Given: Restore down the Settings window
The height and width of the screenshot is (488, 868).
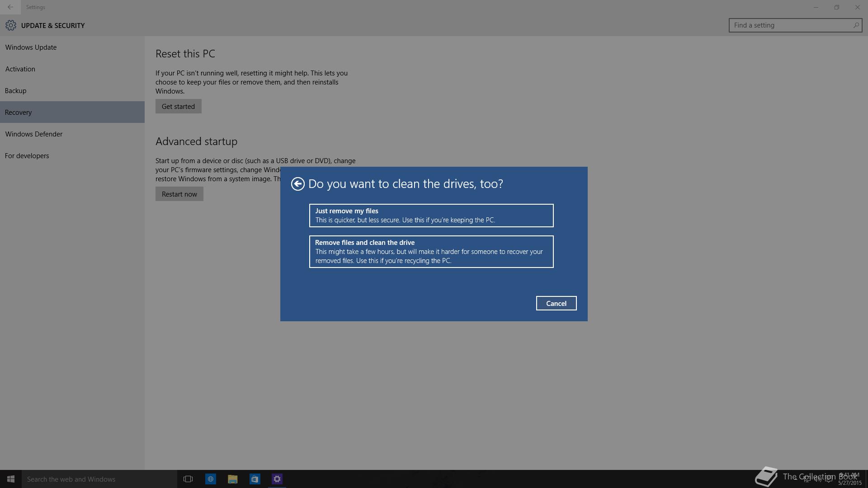Looking at the screenshot, I should tap(837, 7).
